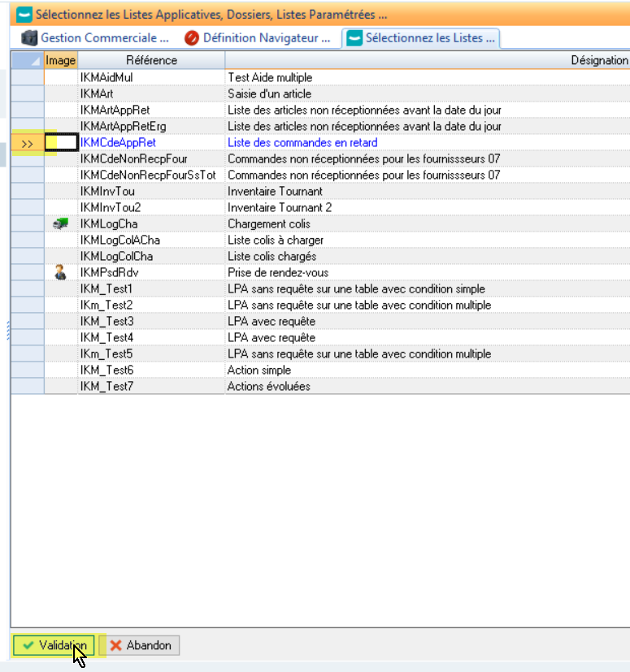Switch to Gestion Commerciale tab

click(104, 38)
